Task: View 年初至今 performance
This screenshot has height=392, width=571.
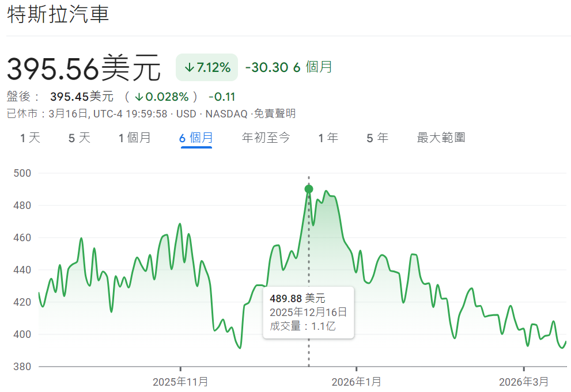Action: pos(266,138)
